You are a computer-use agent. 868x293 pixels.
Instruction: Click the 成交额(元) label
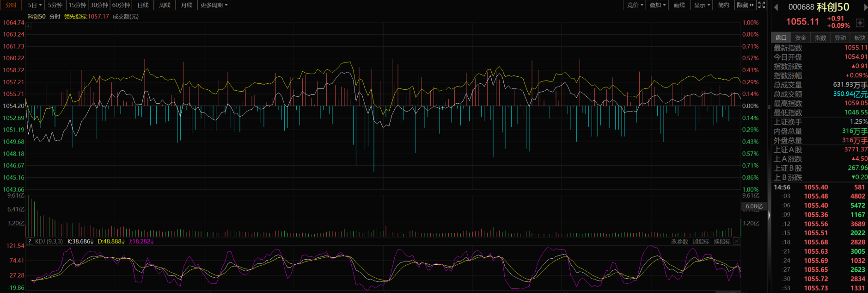(126, 17)
